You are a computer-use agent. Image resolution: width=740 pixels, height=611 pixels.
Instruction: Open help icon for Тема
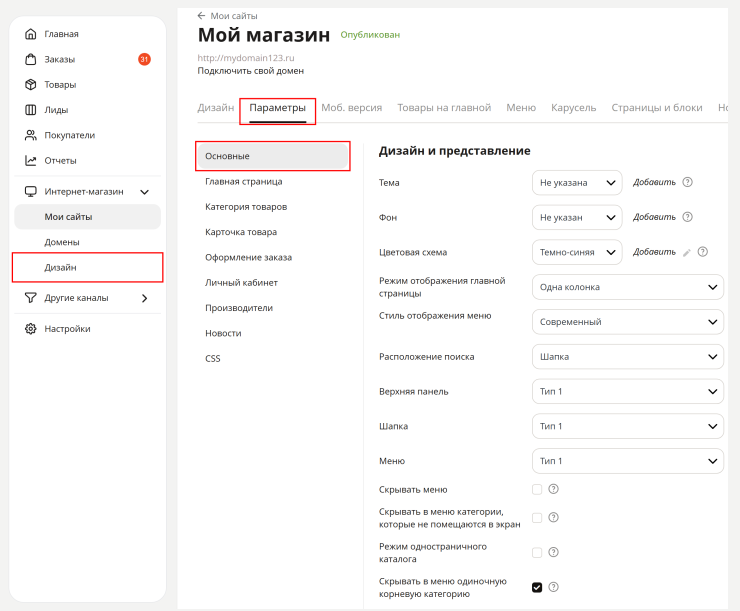pyautogui.click(x=688, y=182)
